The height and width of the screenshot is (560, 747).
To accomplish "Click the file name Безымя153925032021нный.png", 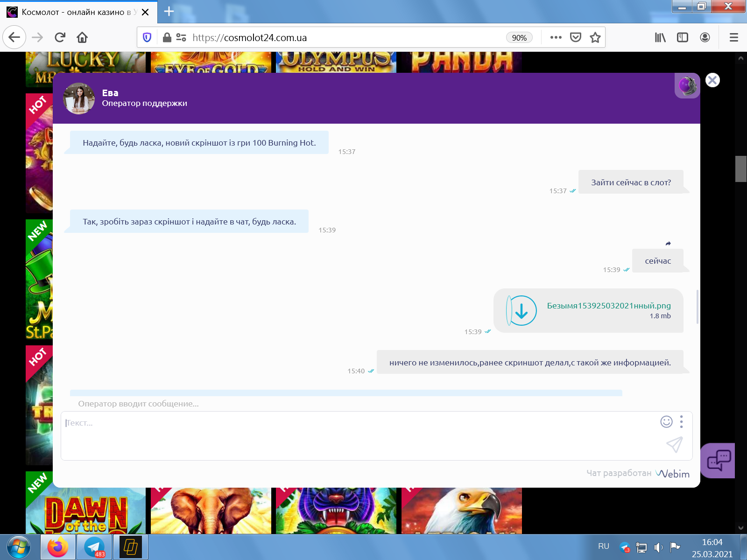I will 609,306.
